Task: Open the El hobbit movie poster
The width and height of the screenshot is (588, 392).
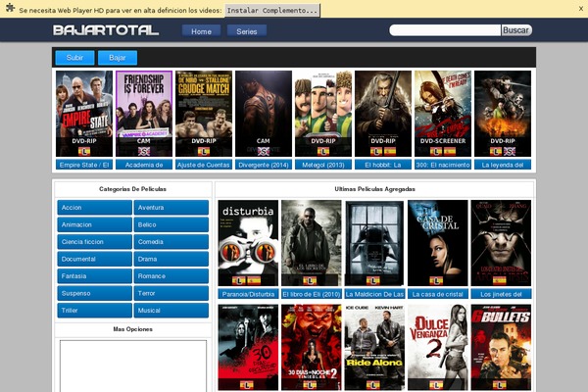Action: click(x=383, y=114)
